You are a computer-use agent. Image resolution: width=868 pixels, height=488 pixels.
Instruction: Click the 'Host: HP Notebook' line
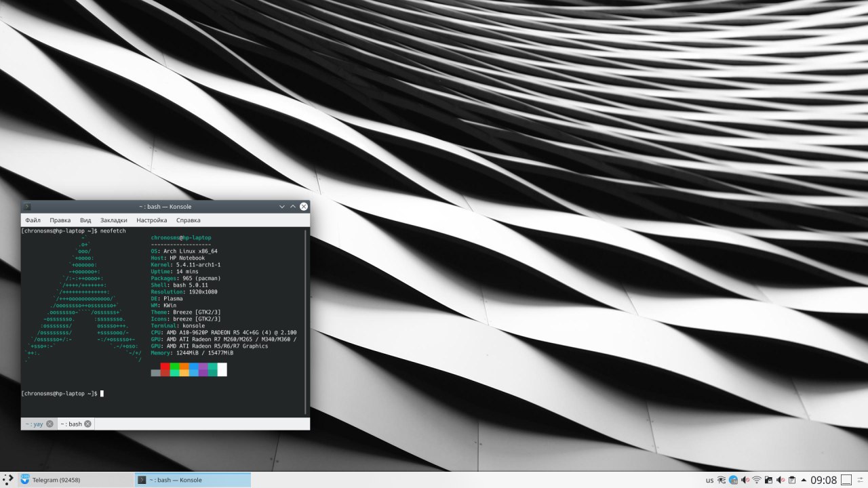point(178,258)
